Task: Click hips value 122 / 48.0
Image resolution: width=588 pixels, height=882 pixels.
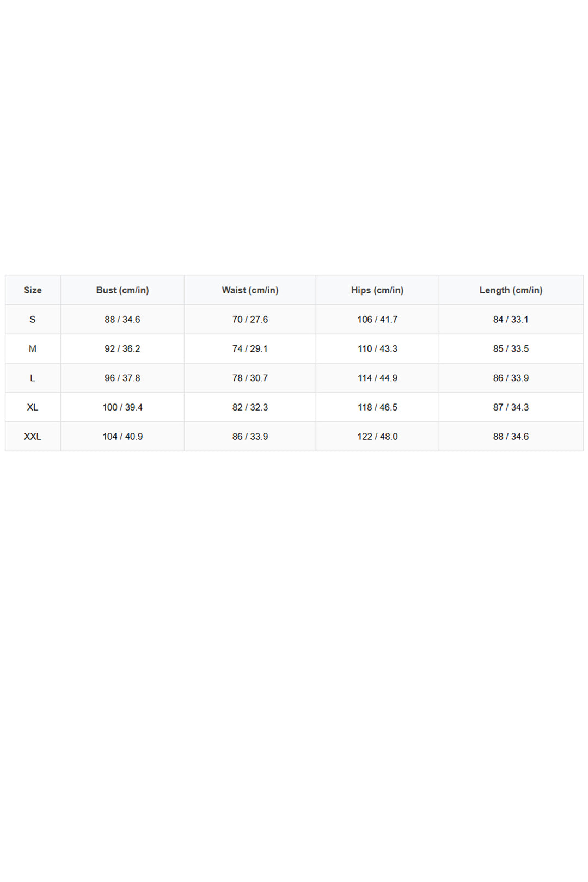Action: tap(377, 437)
